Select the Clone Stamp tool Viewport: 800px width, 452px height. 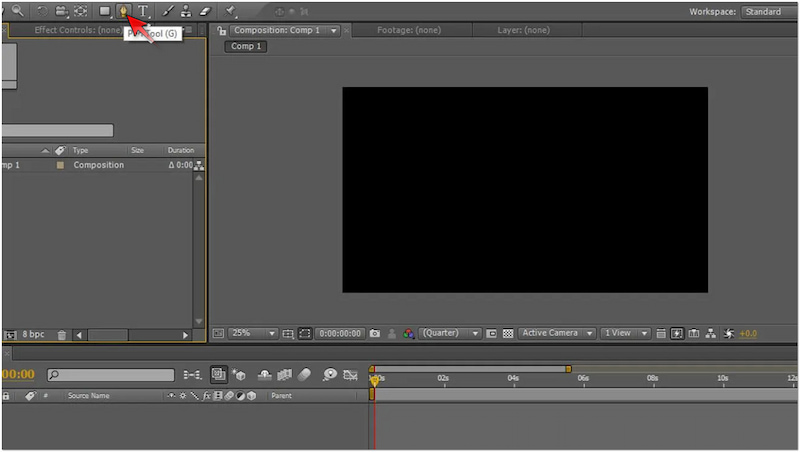click(186, 11)
